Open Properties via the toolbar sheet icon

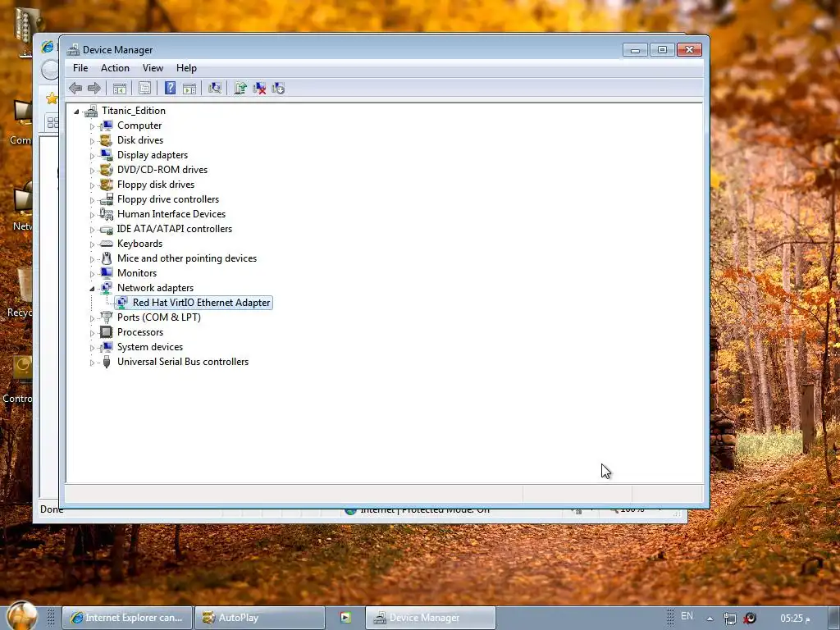[144, 88]
